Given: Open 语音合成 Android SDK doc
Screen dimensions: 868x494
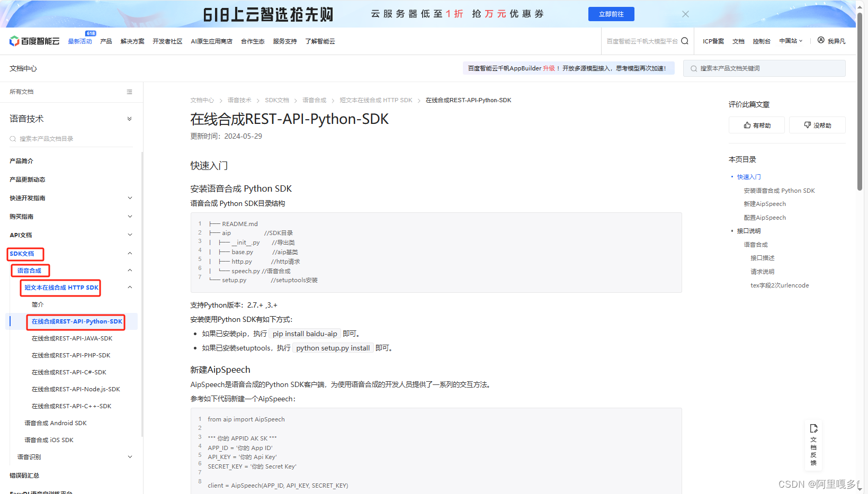Looking at the screenshot, I should pos(56,423).
